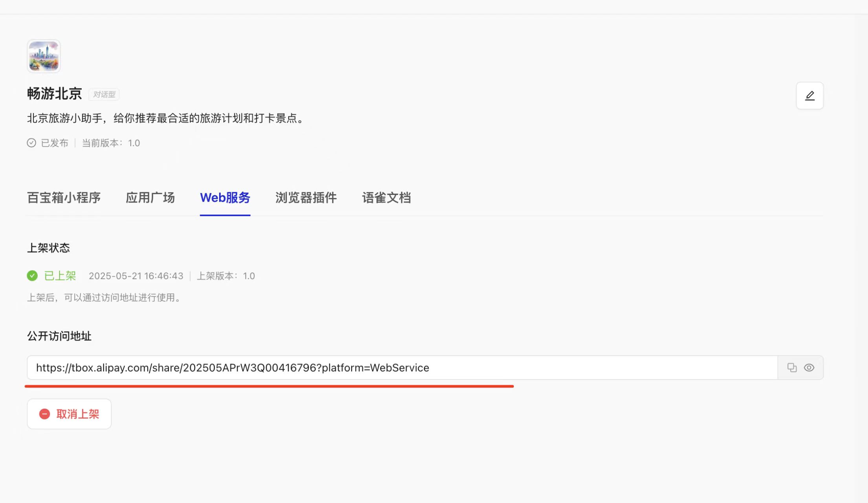This screenshot has width=868, height=503.
Task: Click the timestamp 2025-05-21 16:46:43
Action: pos(136,276)
